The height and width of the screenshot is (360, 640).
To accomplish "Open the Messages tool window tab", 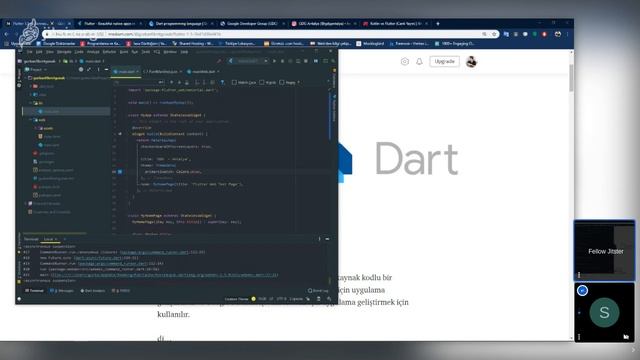I will pyautogui.click(x=62, y=291).
